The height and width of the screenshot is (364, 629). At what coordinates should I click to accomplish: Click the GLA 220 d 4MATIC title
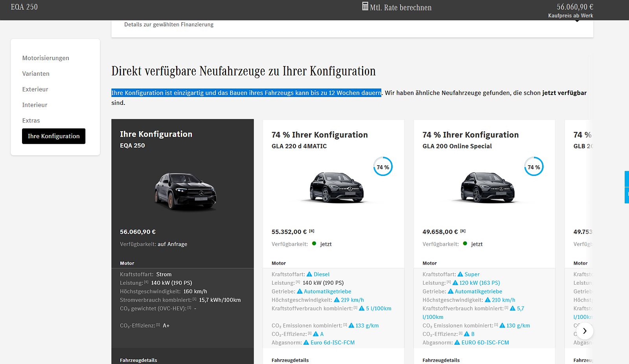tap(299, 146)
